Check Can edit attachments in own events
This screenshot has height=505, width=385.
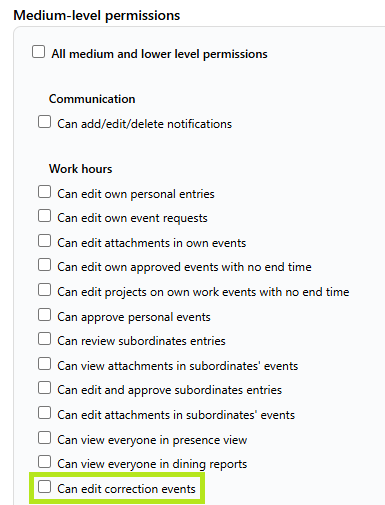coord(44,241)
